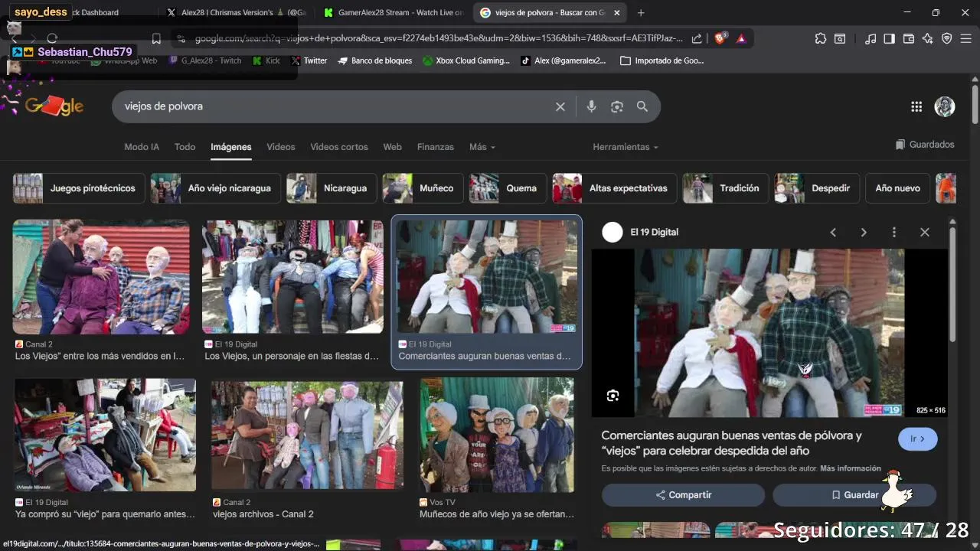Screen dimensions: 980x551
Task: Switch to GamerAlex28 Stream browser tab
Action: click(x=394, y=12)
